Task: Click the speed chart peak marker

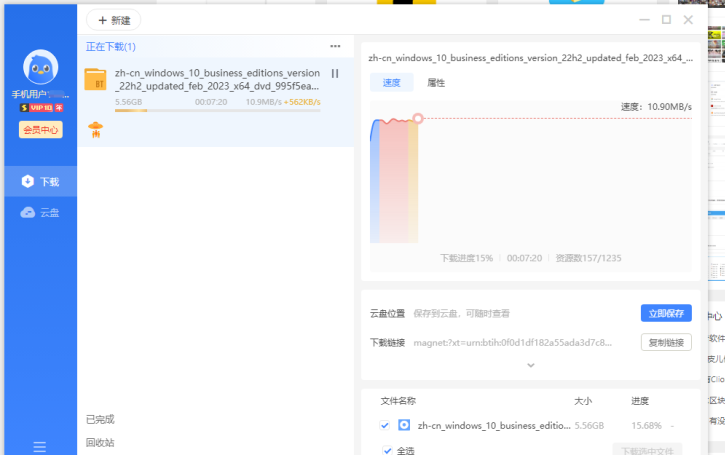Action: (x=418, y=118)
